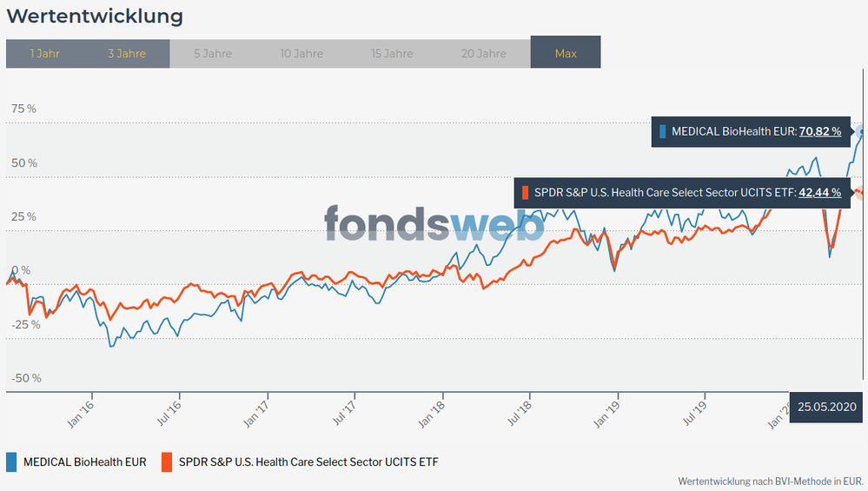Switch chart to Max range
The width and height of the screenshot is (868, 491).
tap(566, 53)
